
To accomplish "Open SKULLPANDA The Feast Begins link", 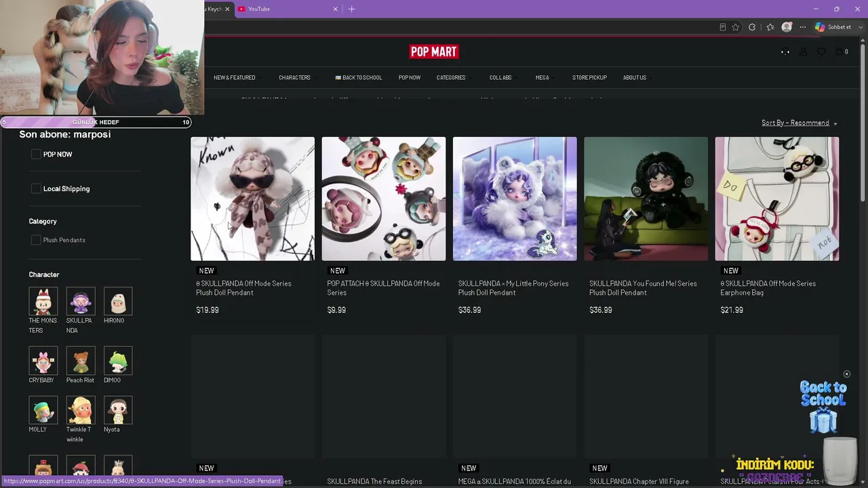I will pyautogui.click(x=374, y=481).
